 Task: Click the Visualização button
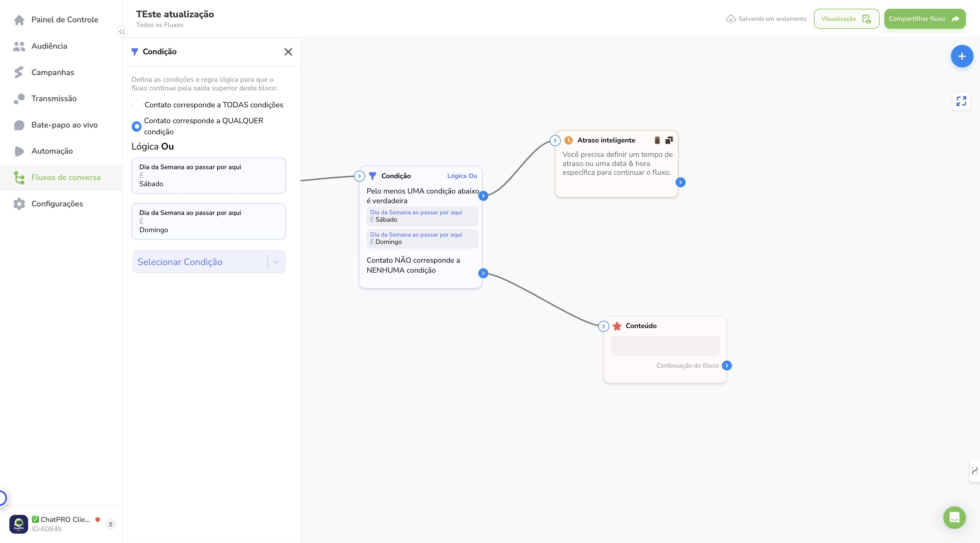pos(846,19)
